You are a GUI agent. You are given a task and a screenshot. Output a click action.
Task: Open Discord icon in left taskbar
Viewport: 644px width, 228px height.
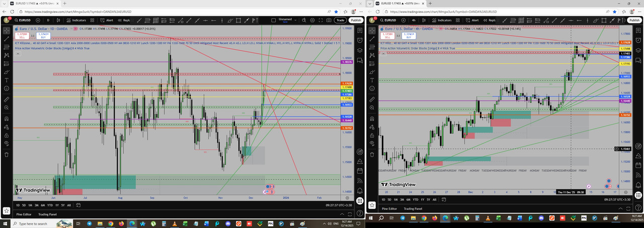pyautogui.click(x=228, y=223)
